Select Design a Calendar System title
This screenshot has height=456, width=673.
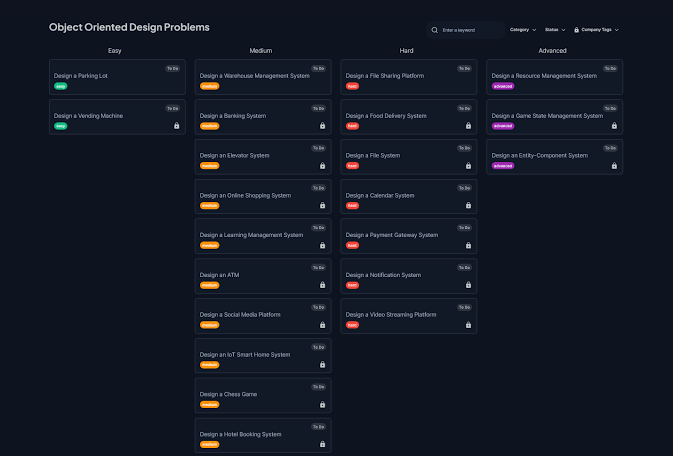[x=380, y=195]
